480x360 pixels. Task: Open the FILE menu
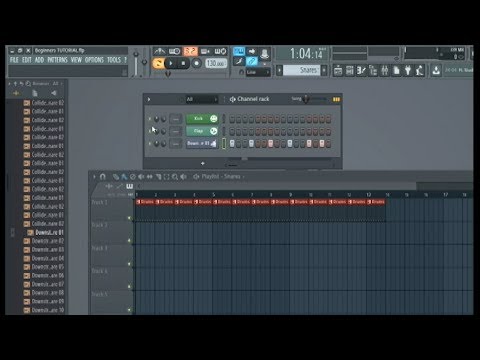coord(14,60)
